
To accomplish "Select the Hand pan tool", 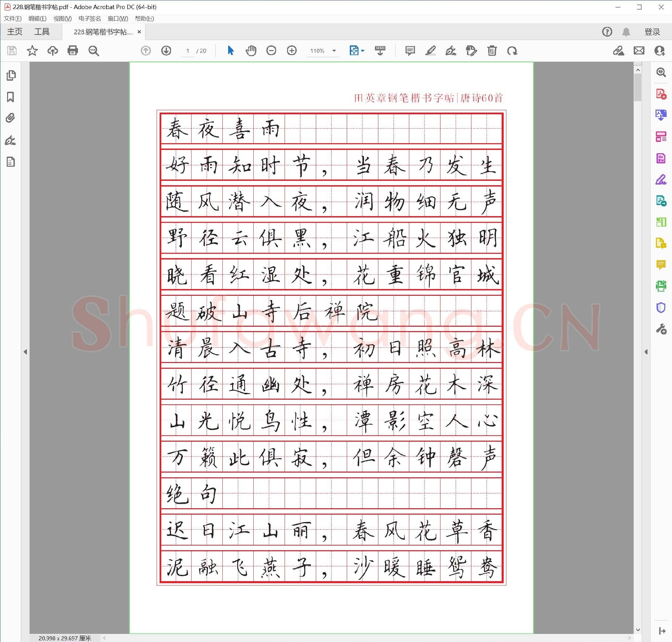I will point(251,51).
